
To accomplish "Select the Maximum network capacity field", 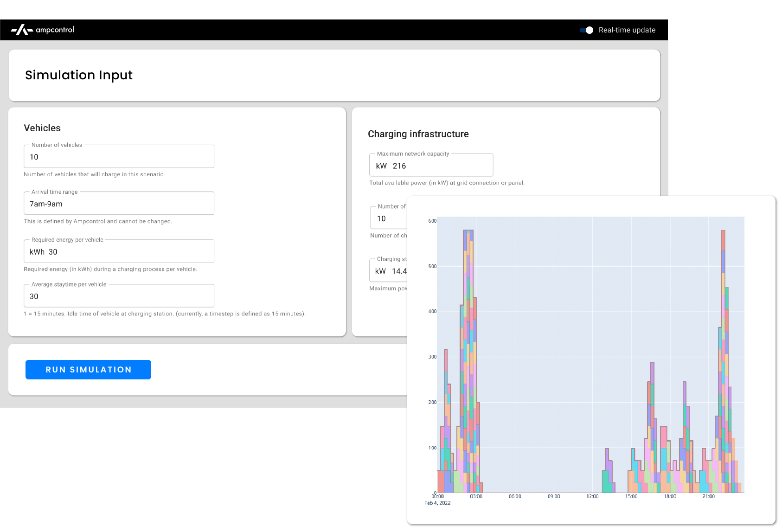I will tap(431, 166).
